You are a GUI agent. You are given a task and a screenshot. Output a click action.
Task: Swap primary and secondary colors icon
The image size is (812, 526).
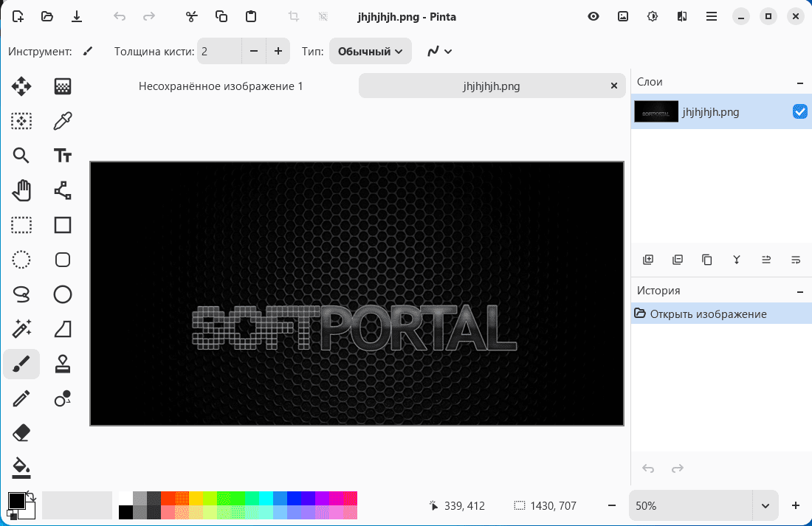(30, 496)
